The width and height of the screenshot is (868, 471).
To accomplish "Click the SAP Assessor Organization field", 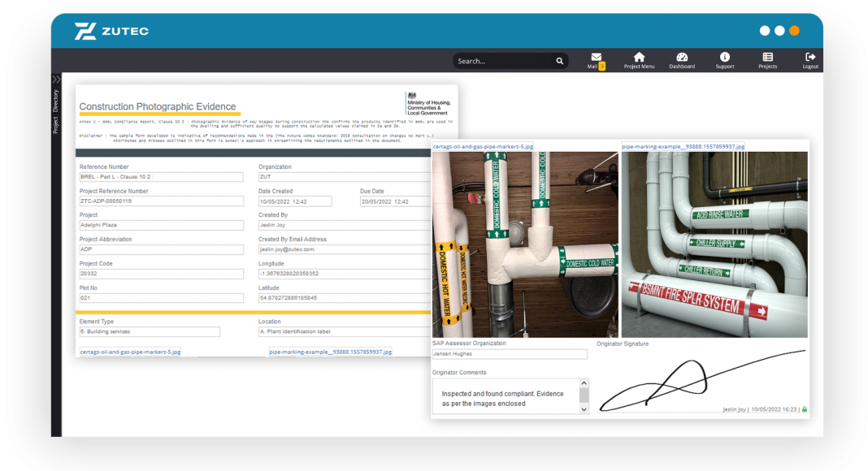I will click(x=510, y=354).
